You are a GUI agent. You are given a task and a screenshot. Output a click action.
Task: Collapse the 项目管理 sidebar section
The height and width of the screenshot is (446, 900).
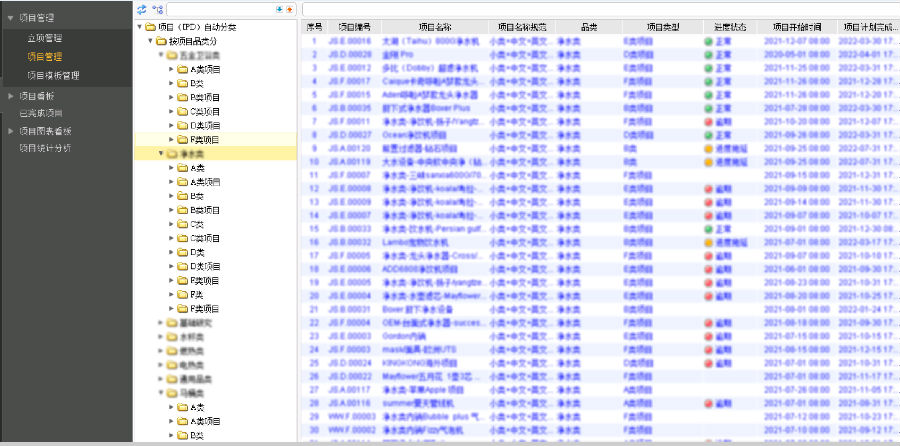click(10, 18)
